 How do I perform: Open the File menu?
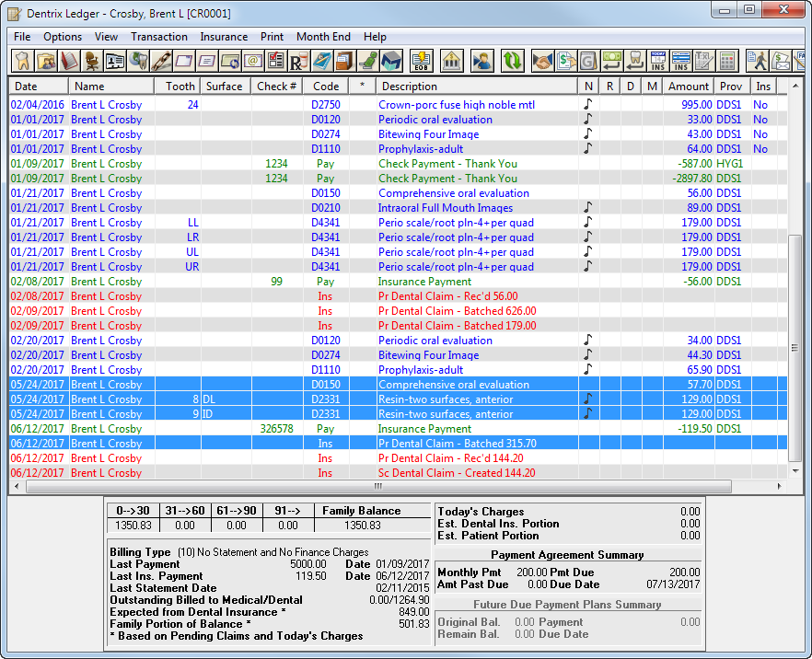pyautogui.click(x=22, y=37)
